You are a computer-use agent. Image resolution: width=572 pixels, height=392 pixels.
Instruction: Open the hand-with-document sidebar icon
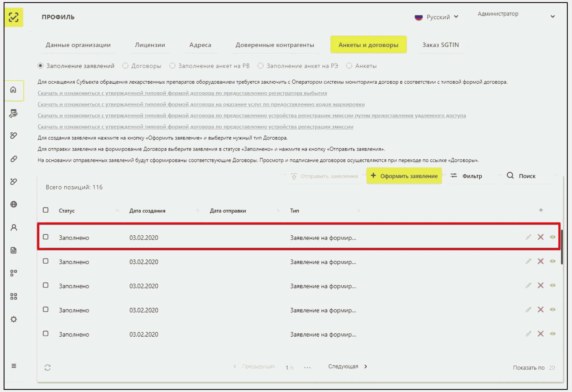click(x=13, y=113)
